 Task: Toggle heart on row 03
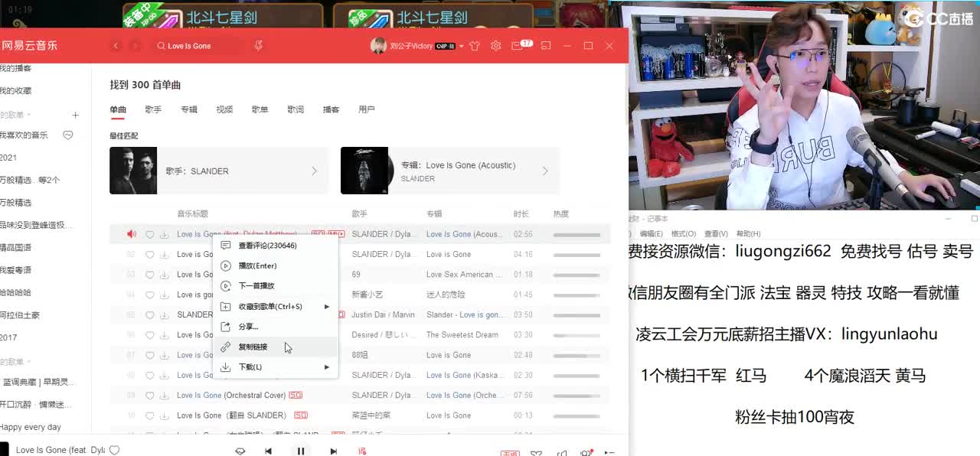[150, 275]
